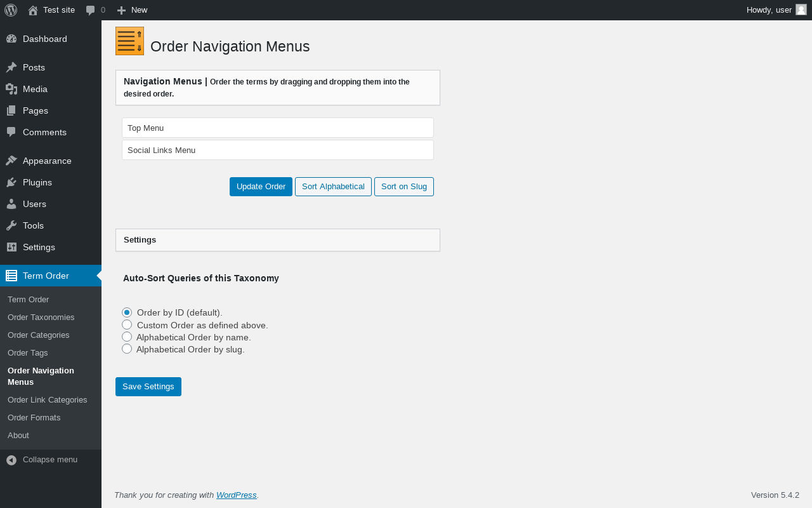Click the Dashboard gauge icon

coord(11,39)
